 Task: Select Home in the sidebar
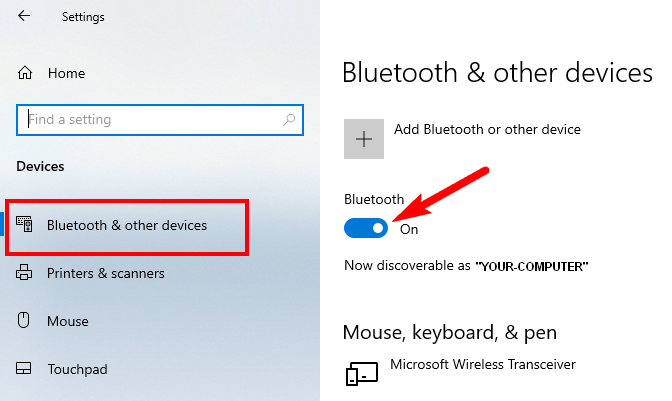pos(66,73)
